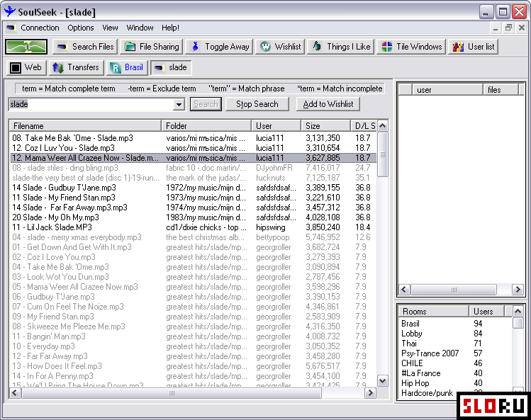Click user 'bettypoop' in results

pos(273,237)
